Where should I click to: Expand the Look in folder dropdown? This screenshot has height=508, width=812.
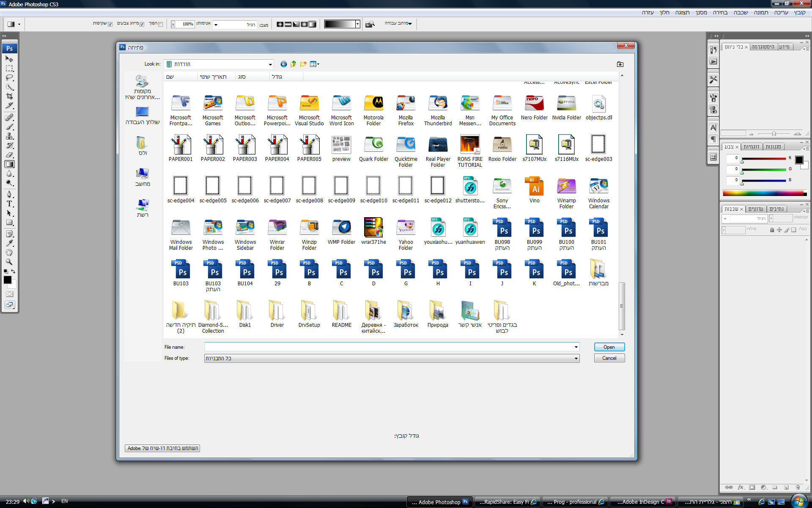(x=270, y=64)
